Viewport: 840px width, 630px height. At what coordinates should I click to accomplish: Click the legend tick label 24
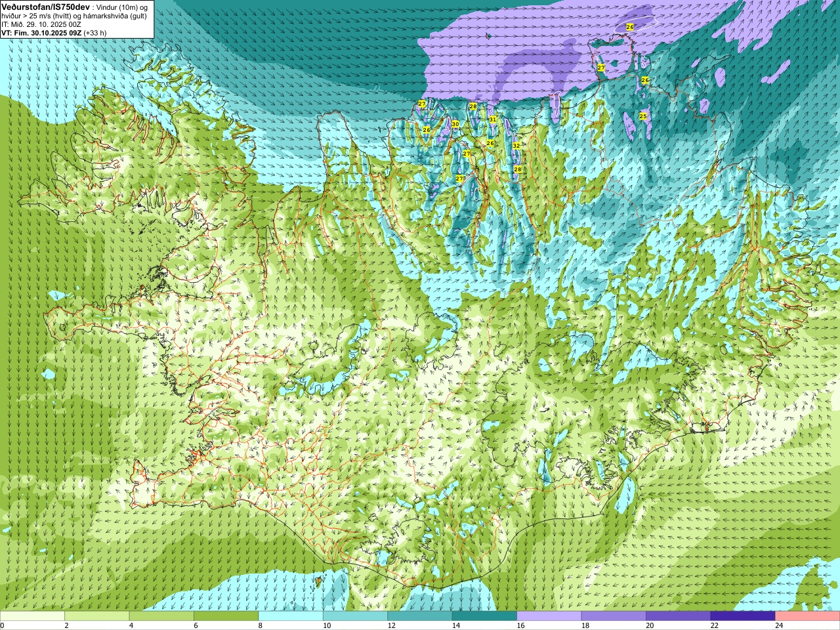coord(779,625)
